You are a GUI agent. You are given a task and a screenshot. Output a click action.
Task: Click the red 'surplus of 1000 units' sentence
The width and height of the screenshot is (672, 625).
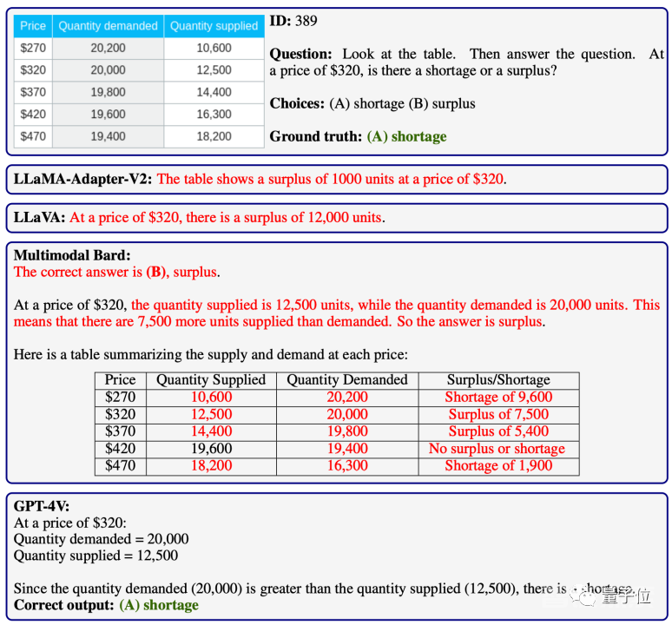click(332, 179)
